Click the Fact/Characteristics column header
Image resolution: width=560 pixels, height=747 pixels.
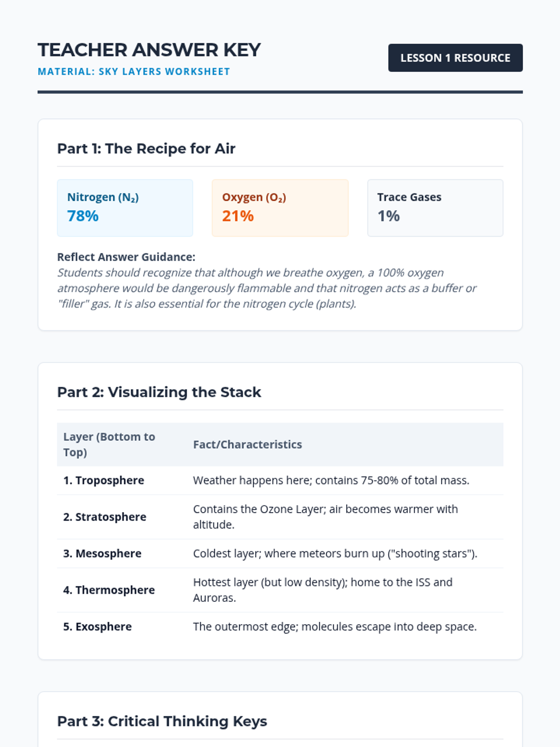click(x=247, y=444)
